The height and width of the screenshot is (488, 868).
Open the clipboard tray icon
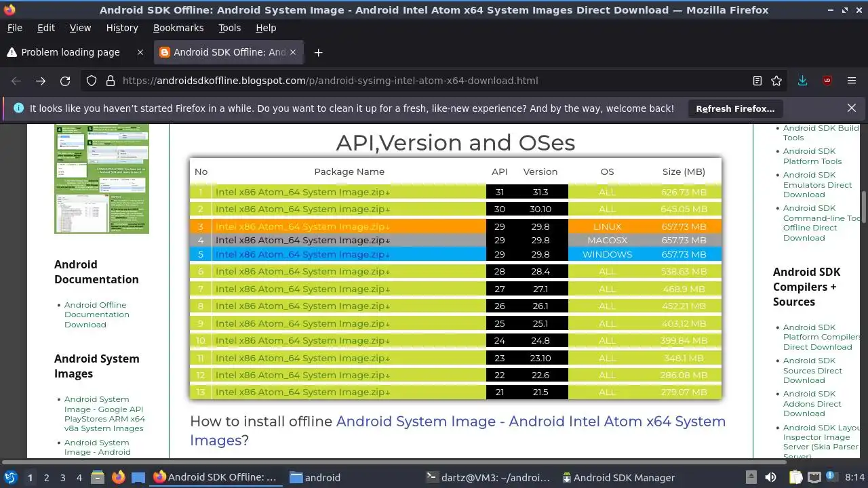[795, 477]
